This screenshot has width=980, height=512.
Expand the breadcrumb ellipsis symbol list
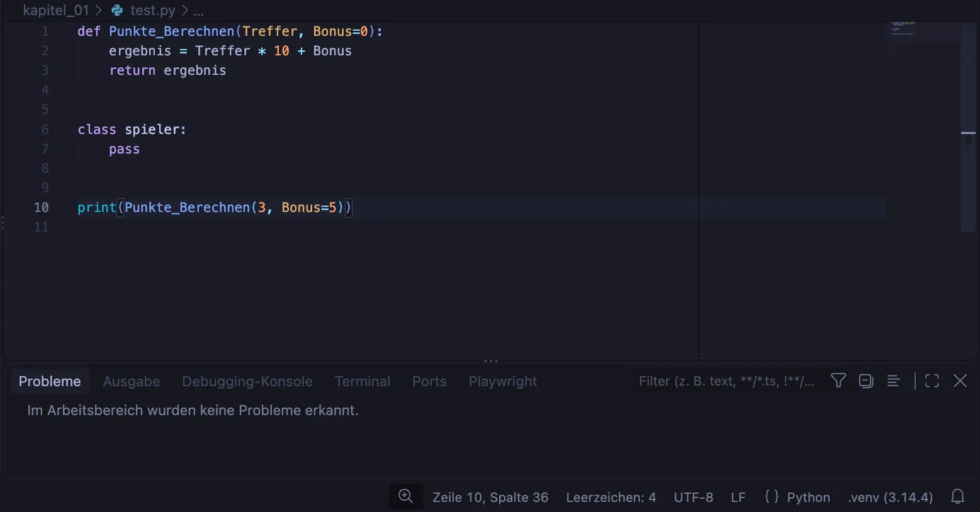coord(199,11)
